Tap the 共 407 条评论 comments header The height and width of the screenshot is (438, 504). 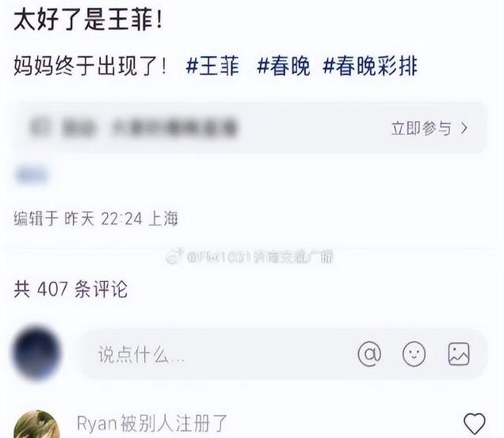click(x=71, y=289)
